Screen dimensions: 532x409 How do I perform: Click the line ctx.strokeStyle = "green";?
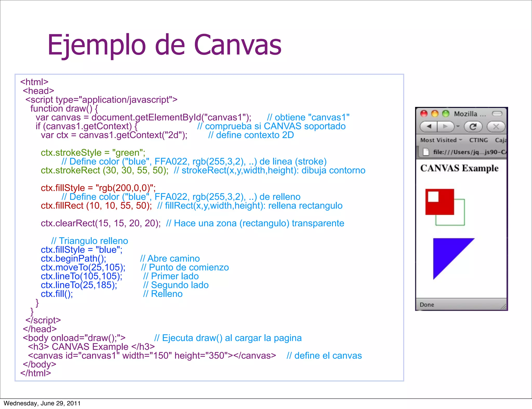click(x=93, y=153)
